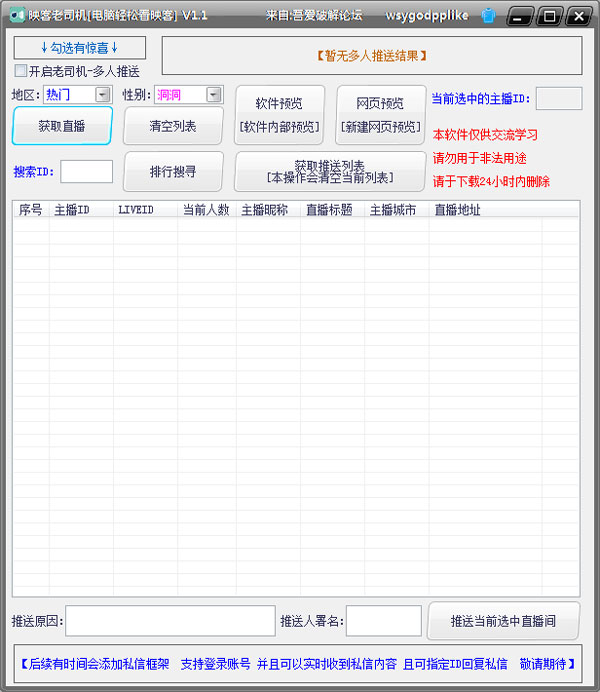Select the 推送人署名 input box
Screen dimensions: 600x692
pos(383,621)
